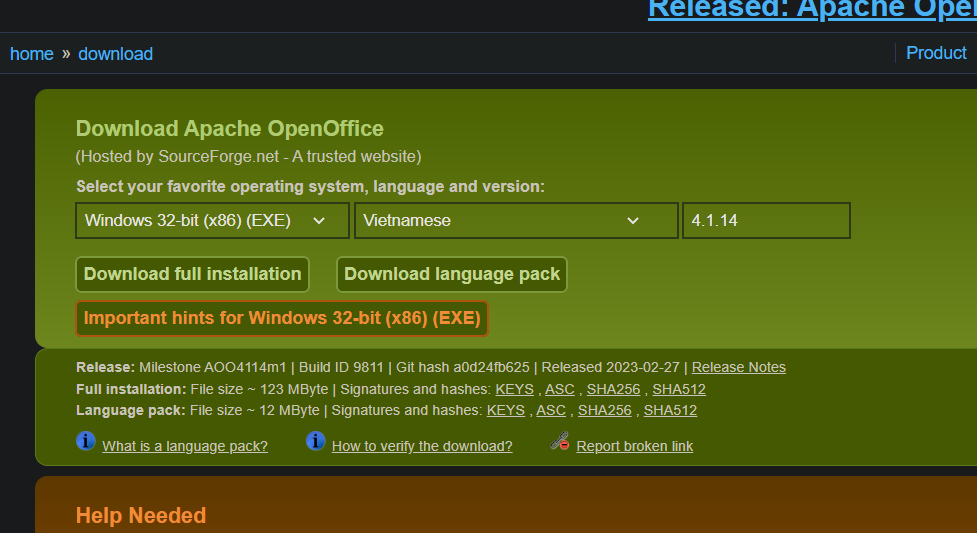Click the 'Download Apache OpenOffice' heading
The width and height of the screenshot is (977, 533).
click(x=229, y=128)
